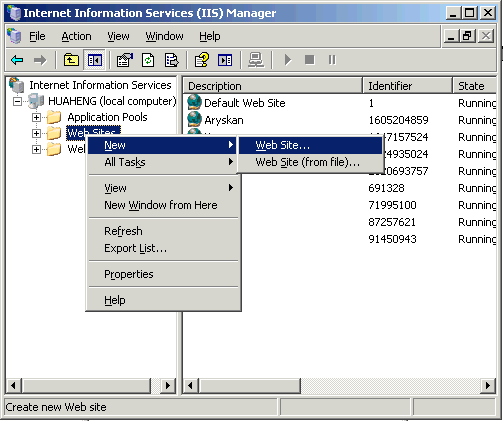This screenshot has height=421, width=503.
Task: Expand the Web Sites tree node
Action: coord(36,133)
